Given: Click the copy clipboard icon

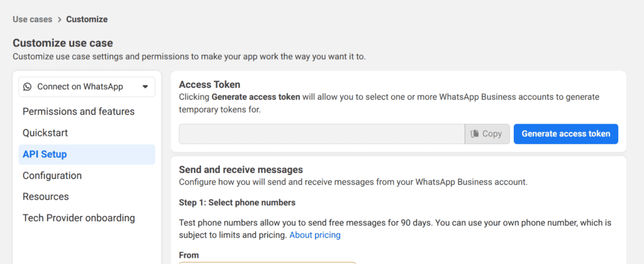Looking at the screenshot, I should (x=474, y=134).
